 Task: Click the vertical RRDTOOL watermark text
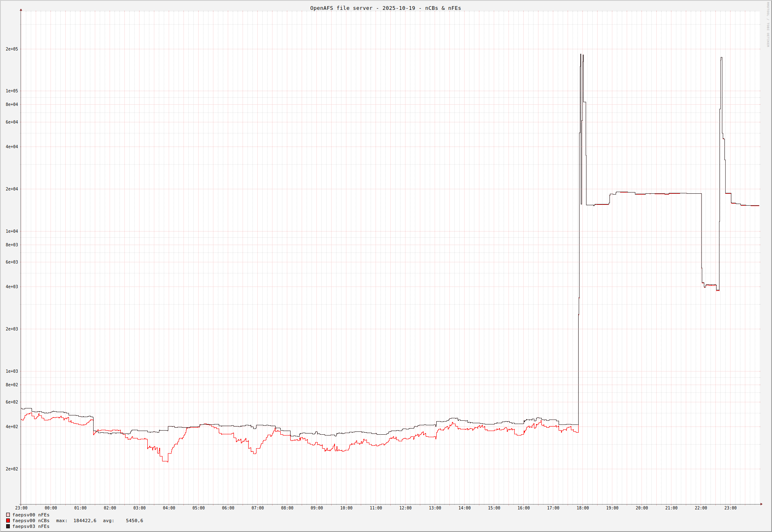point(768,25)
